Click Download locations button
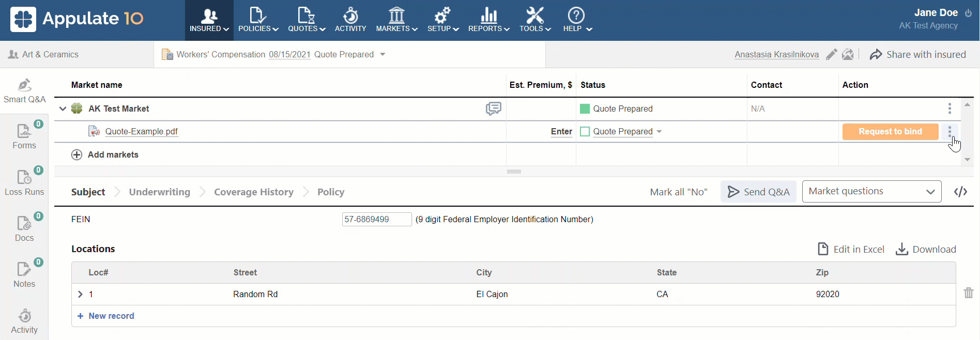The image size is (980, 340). (x=926, y=249)
